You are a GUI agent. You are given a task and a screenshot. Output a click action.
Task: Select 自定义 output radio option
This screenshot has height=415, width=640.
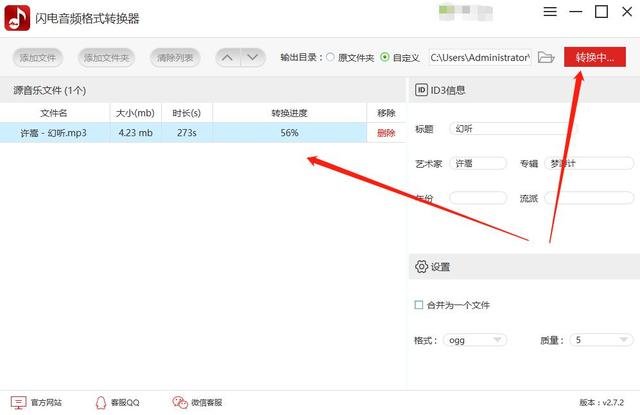tap(384, 57)
